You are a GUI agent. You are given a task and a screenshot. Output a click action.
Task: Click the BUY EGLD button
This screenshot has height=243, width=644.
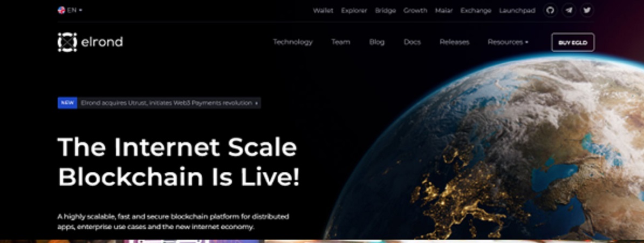tap(573, 42)
